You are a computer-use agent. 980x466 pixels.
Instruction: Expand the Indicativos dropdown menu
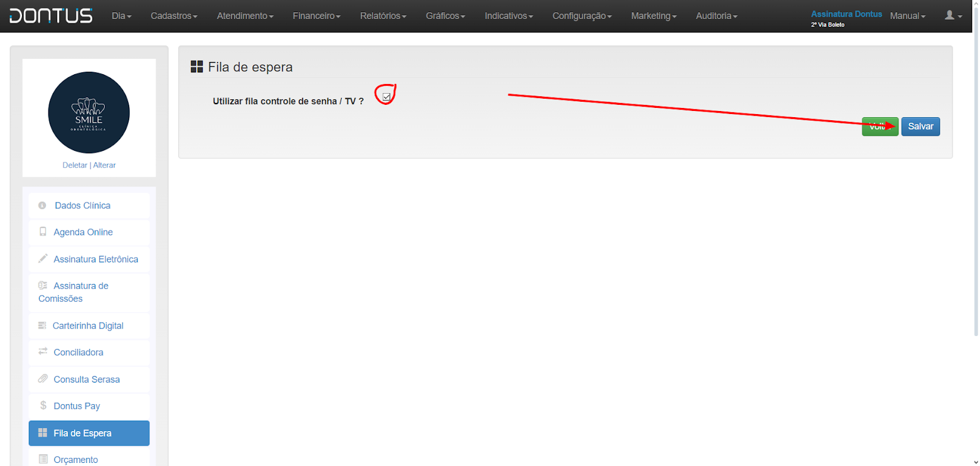coord(509,16)
